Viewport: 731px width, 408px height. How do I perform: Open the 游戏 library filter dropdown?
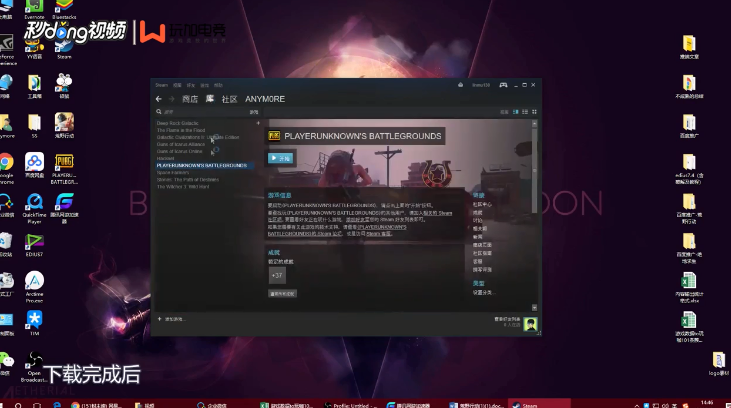click(x=254, y=112)
